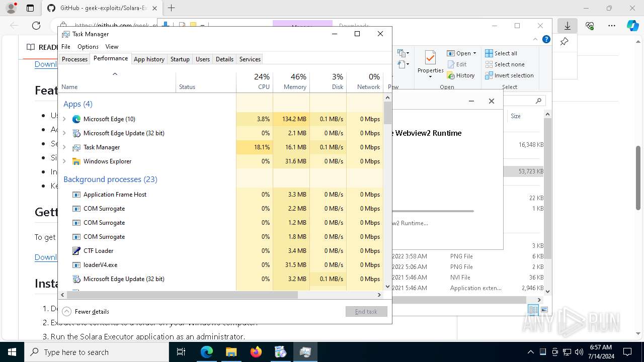Viewport: 644px width, 362px height.
Task: Open Task View on the taskbar
Action: coord(182,352)
